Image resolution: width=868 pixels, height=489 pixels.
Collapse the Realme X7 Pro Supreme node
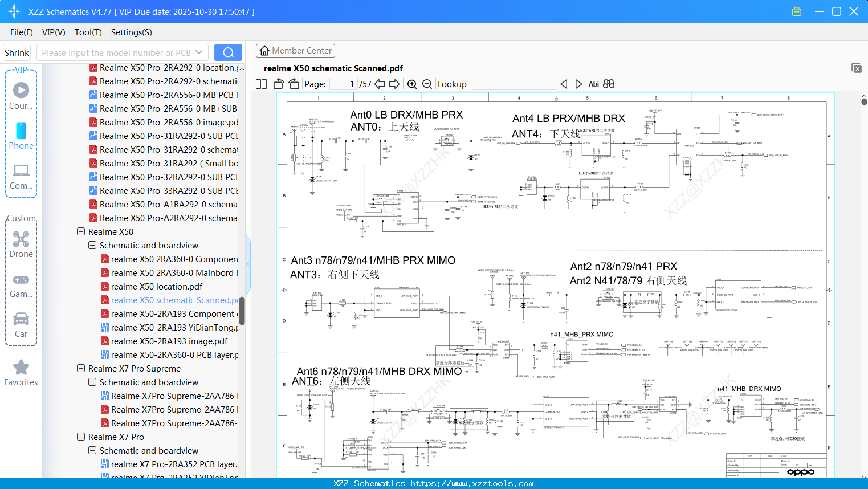[x=80, y=368]
